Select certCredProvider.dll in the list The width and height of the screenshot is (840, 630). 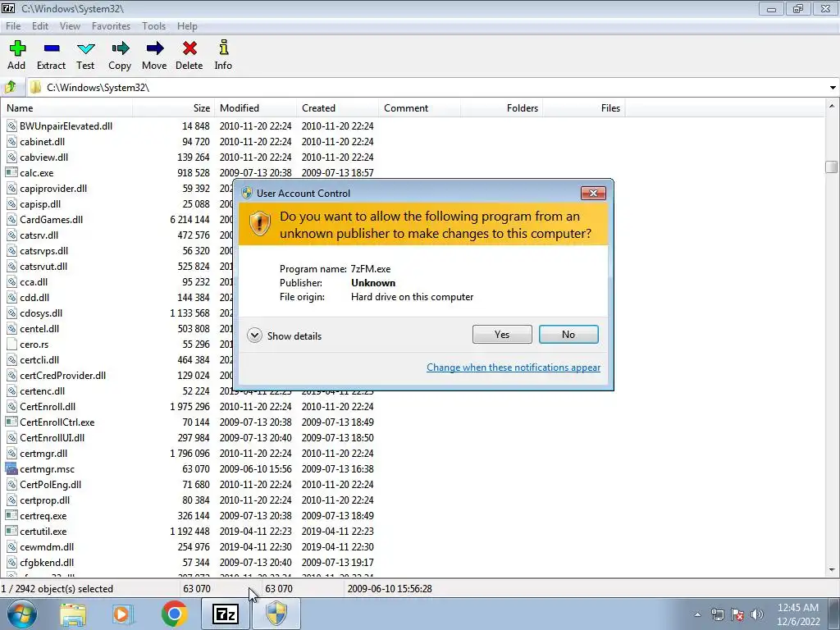pos(62,375)
